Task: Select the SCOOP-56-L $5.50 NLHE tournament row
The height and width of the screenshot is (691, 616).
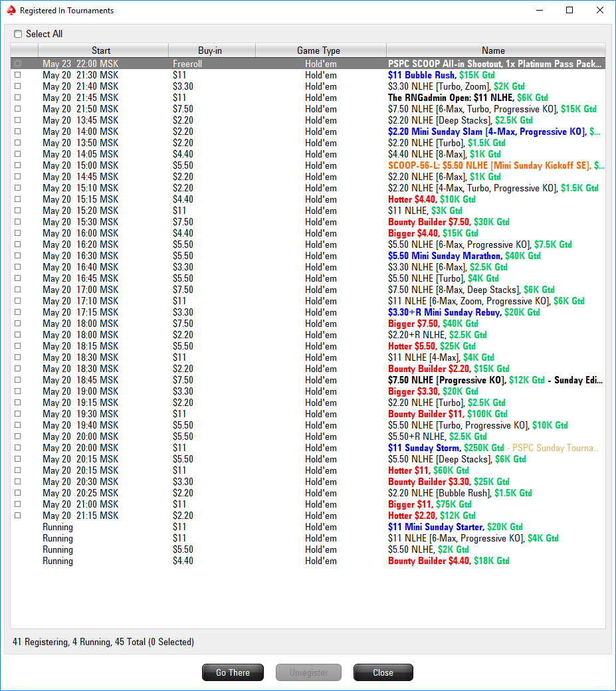Action: pyautogui.click(x=308, y=165)
